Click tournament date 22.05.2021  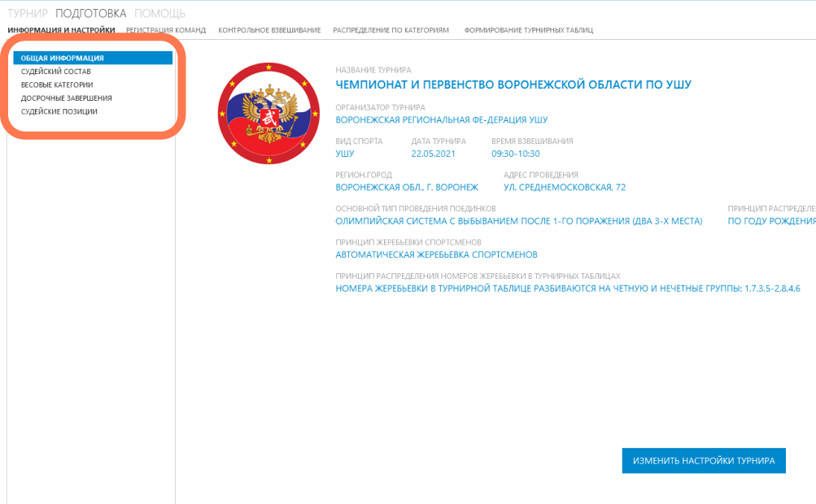[433, 154]
